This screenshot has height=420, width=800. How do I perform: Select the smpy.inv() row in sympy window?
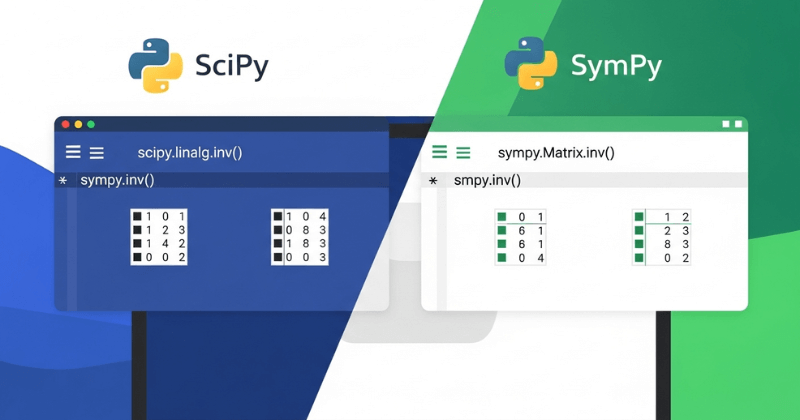point(584,180)
